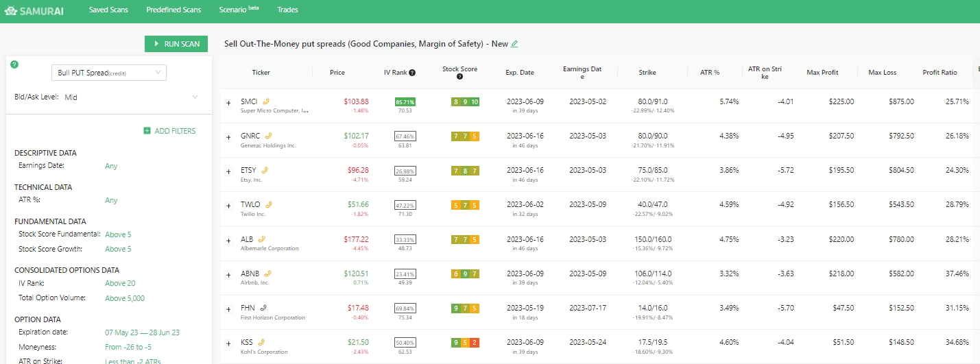
Task: Go to the Trades menu item
Action: pos(287,10)
